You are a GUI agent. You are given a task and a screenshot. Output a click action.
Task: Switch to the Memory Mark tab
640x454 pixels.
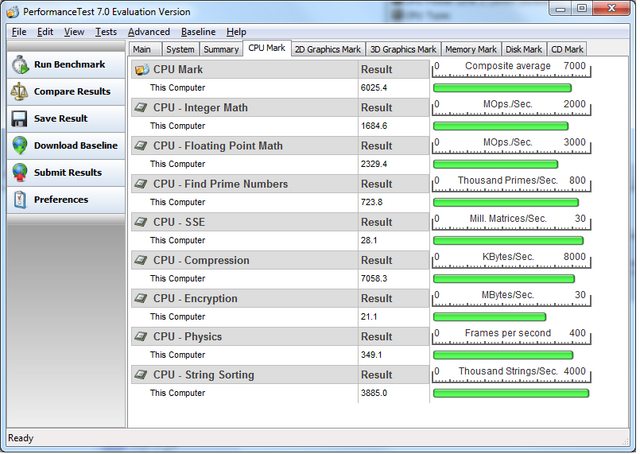471,49
